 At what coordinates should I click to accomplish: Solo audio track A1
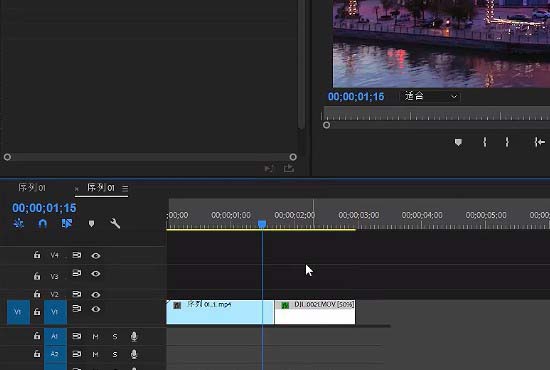(115, 337)
